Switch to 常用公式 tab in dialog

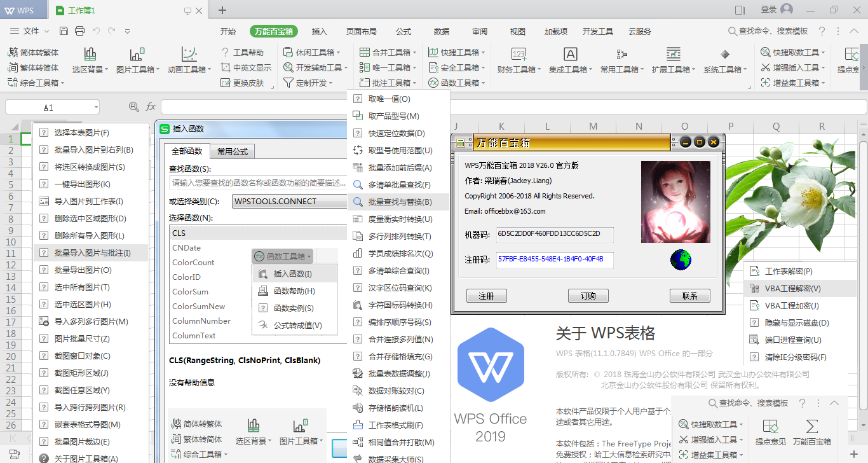(x=233, y=151)
